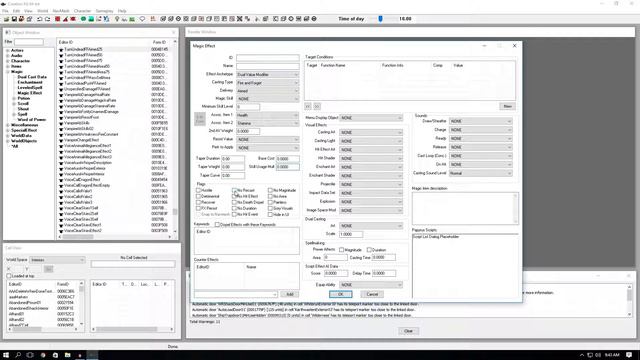This screenshot has height=360, width=640.
Task: Check Power Affects Magnitude box
Action: (x=342, y=250)
